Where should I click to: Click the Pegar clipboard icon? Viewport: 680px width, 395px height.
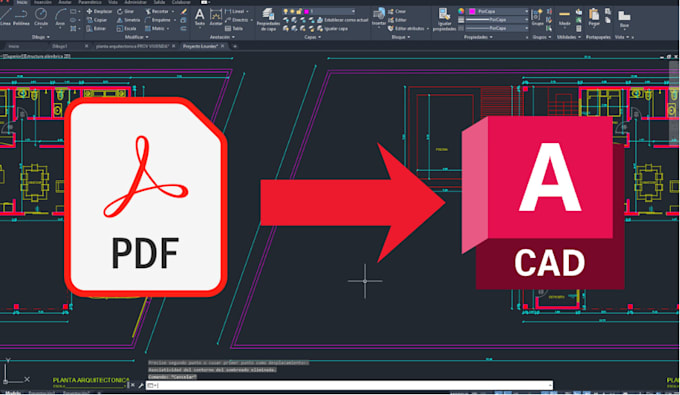tap(594, 17)
